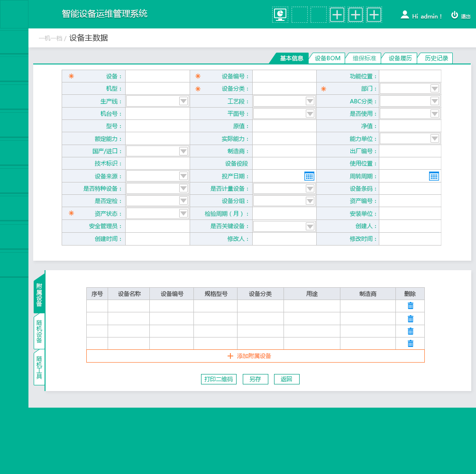The width and height of the screenshot is (476, 474).
Task: Expand the 是否使用 dropdown
Action: coord(434,113)
